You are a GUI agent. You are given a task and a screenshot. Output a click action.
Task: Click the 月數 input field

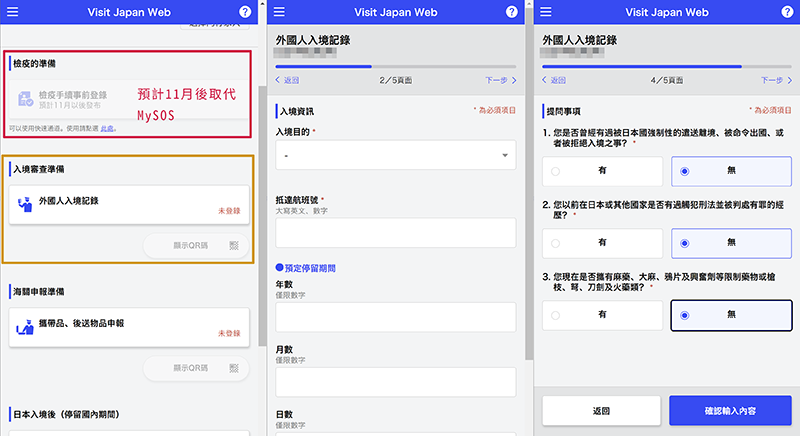(x=395, y=382)
